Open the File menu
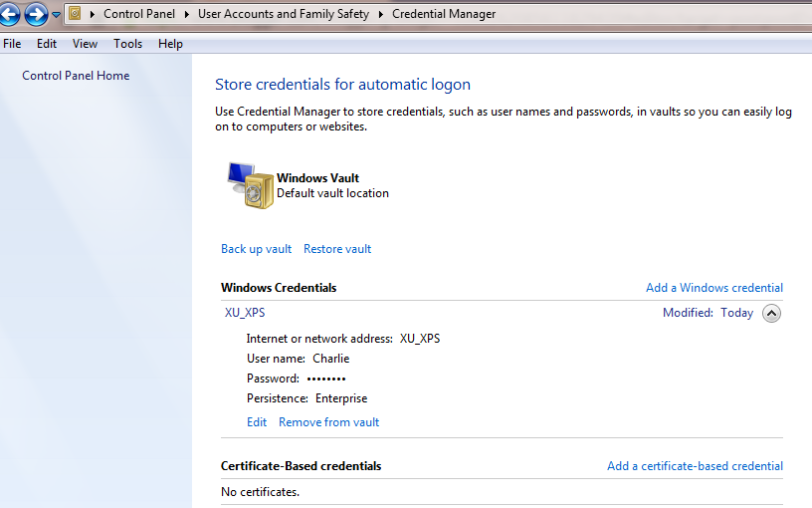 pos(12,44)
